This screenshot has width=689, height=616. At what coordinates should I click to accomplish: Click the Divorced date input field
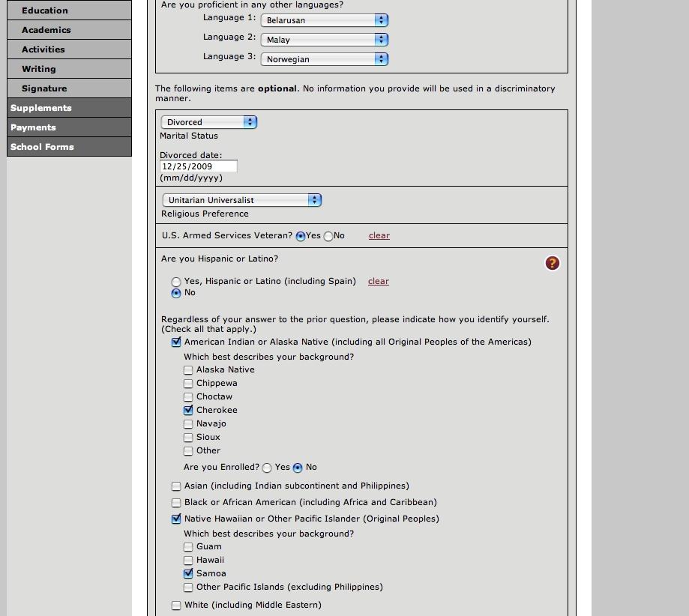tap(198, 166)
